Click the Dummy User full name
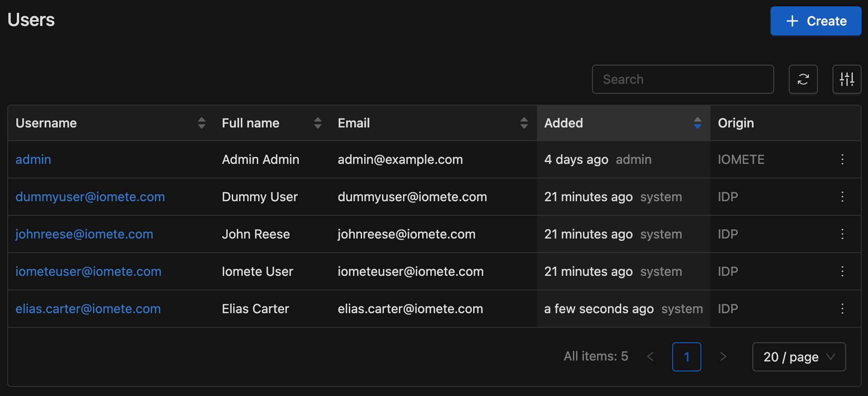868x396 pixels. pos(260,197)
